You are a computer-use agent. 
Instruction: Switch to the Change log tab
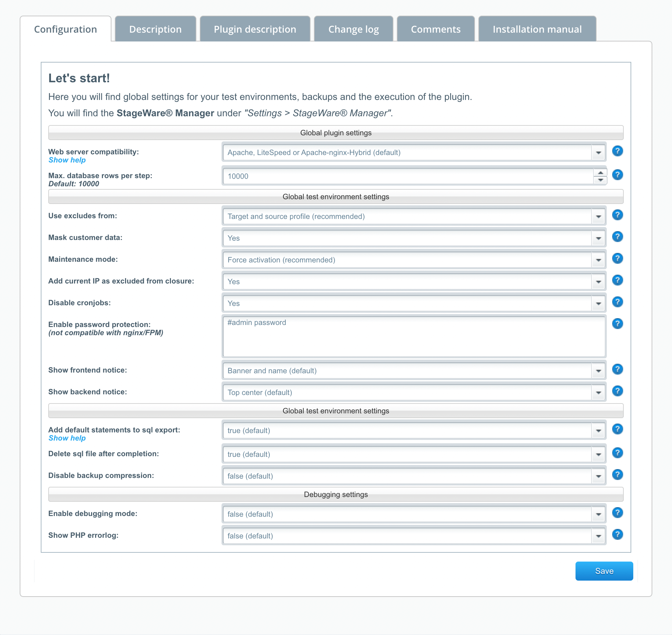(x=354, y=29)
